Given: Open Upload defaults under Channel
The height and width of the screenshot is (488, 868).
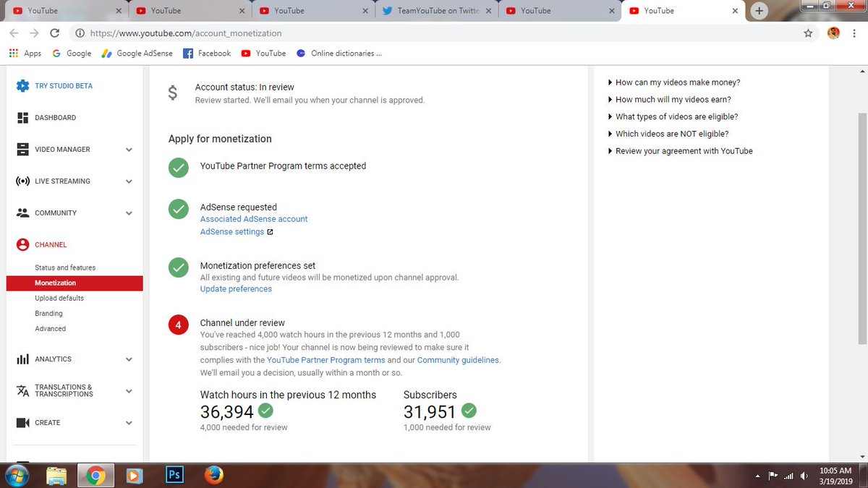Looking at the screenshot, I should click(59, 298).
